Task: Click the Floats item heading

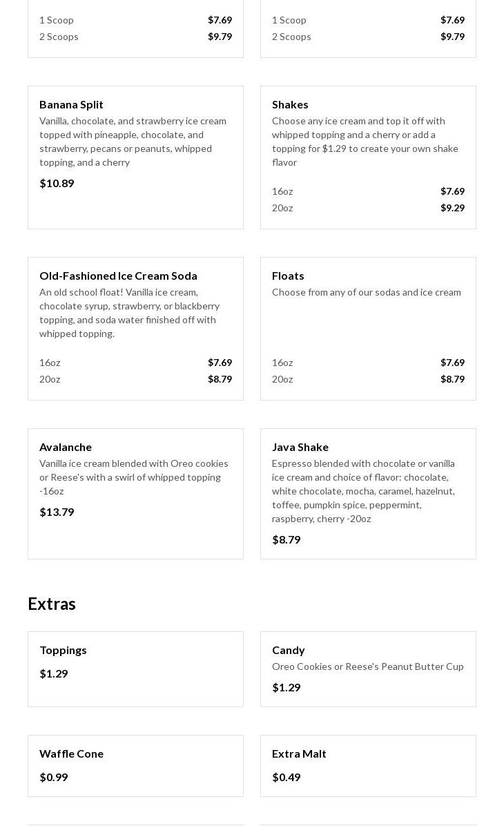Action: (x=288, y=276)
